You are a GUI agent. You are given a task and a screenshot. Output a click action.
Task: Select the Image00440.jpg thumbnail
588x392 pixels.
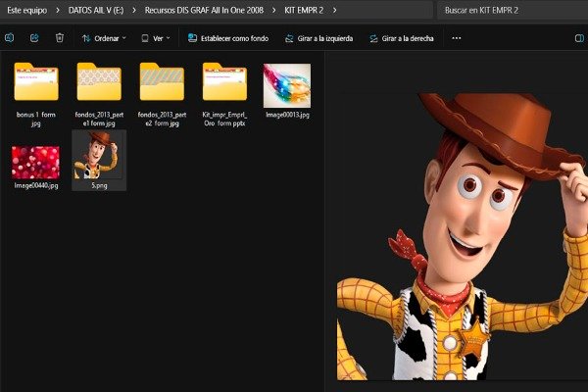coord(35,163)
